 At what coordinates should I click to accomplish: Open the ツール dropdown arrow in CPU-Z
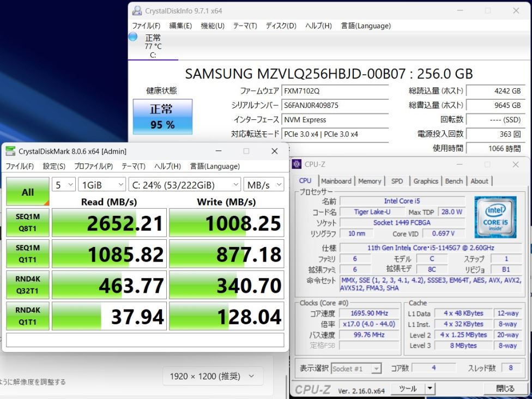(430, 389)
